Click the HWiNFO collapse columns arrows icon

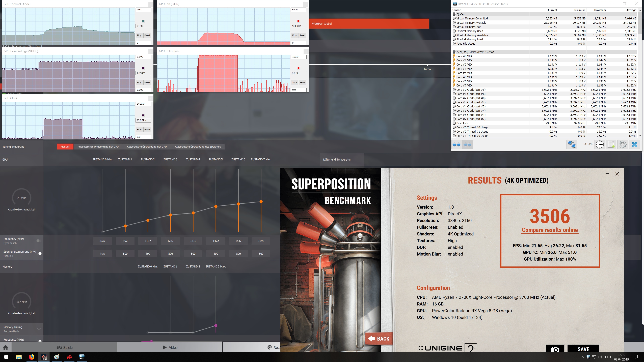pyautogui.click(x=467, y=145)
